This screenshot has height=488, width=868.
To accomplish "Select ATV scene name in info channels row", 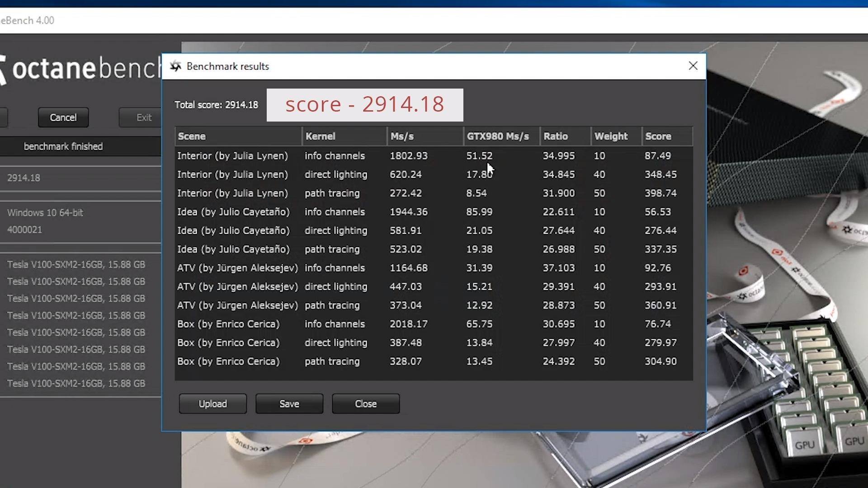I will coord(238,268).
